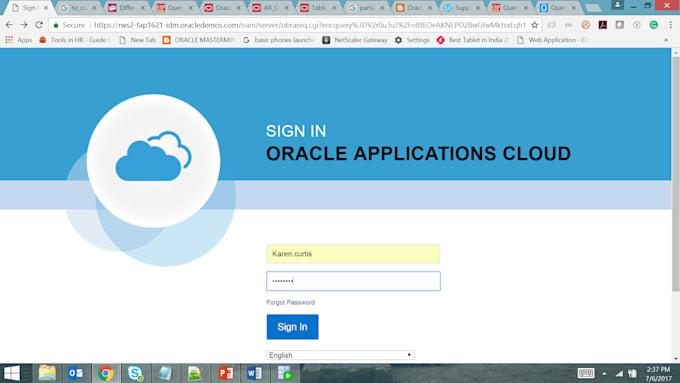This screenshot has width=680, height=383.
Task: Open the Best Tablet in India bookmark
Action: pyautogui.click(x=472, y=40)
